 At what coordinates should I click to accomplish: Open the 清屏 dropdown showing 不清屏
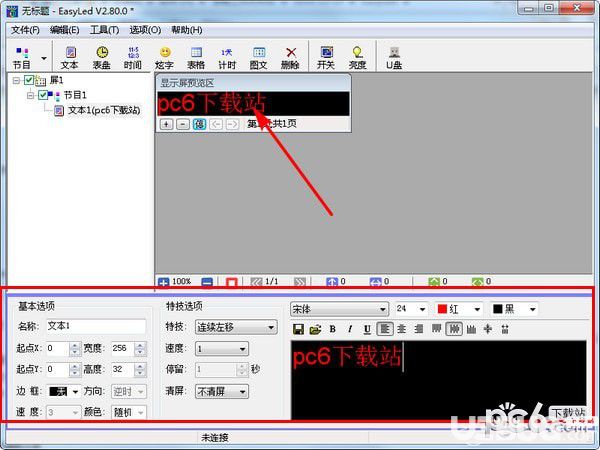point(222,391)
